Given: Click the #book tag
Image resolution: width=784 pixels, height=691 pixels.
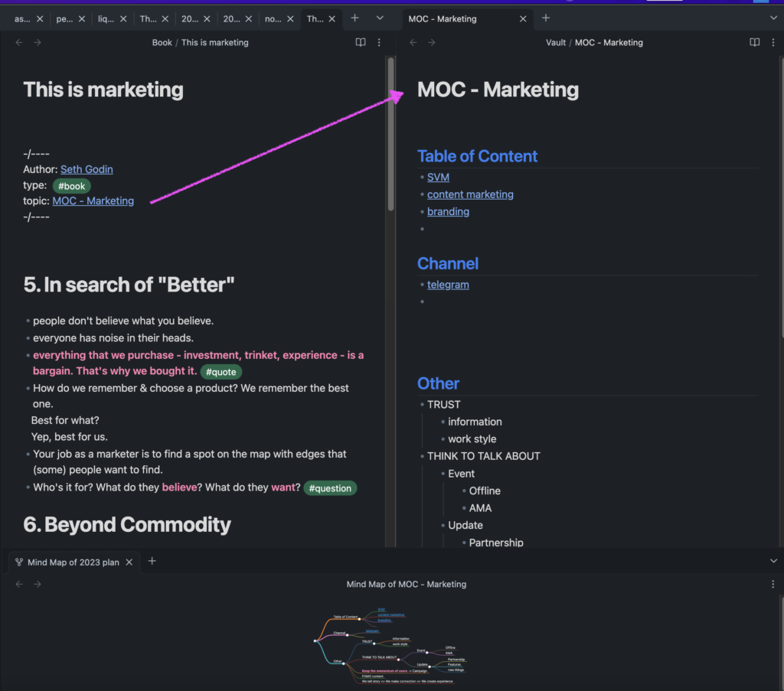Looking at the screenshot, I should pos(71,186).
